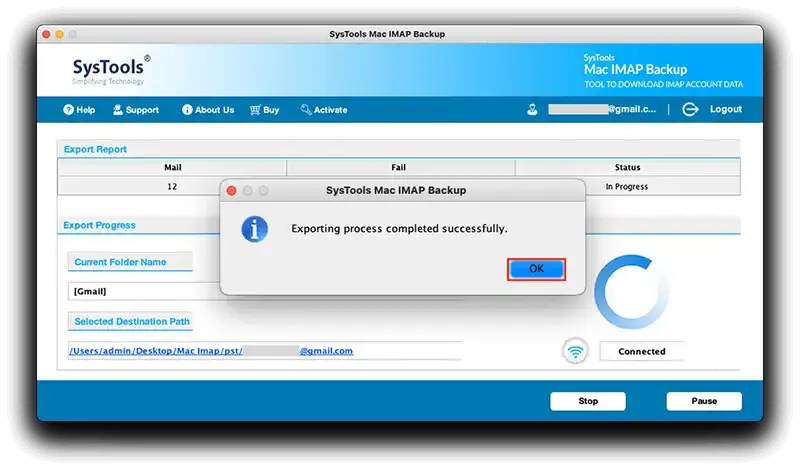The height and width of the screenshot is (470, 800).
Task: Open the Support menu item
Action: point(136,110)
